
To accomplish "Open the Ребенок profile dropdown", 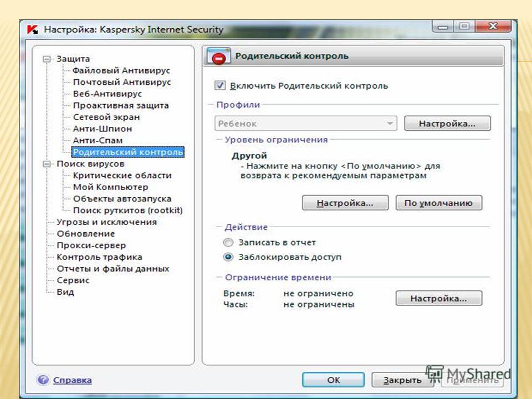I will [x=306, y=124].
